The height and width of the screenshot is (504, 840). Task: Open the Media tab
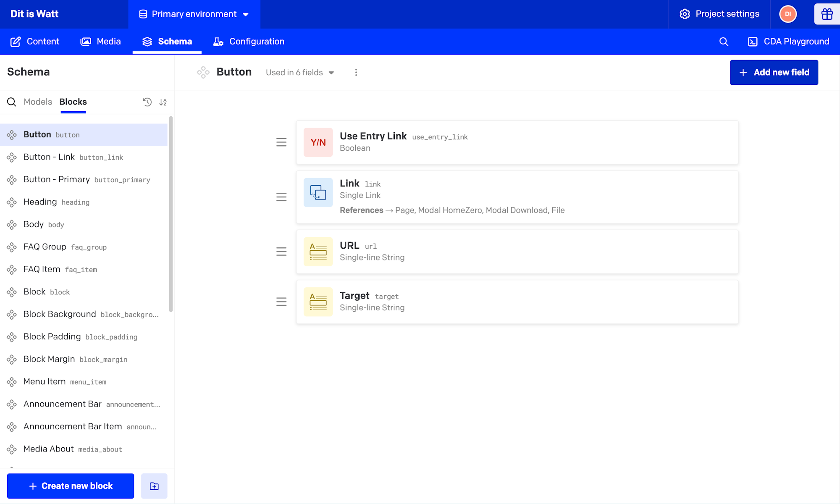100,42
